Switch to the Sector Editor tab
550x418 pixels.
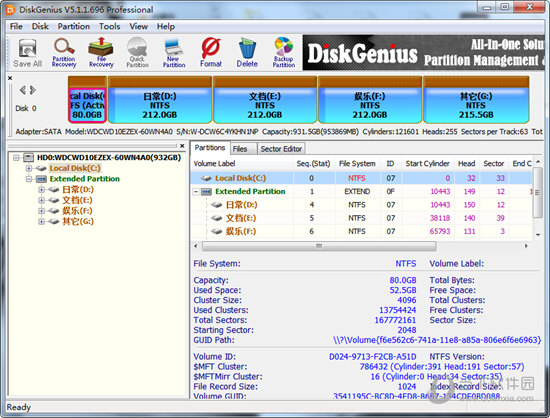pyautogui.click(x=281, y=149)
